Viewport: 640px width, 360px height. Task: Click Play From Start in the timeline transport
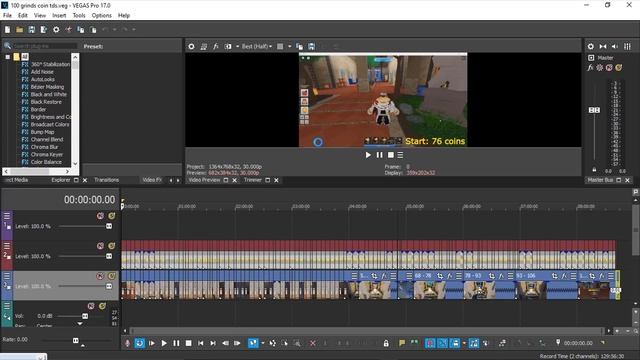(152, 343)
